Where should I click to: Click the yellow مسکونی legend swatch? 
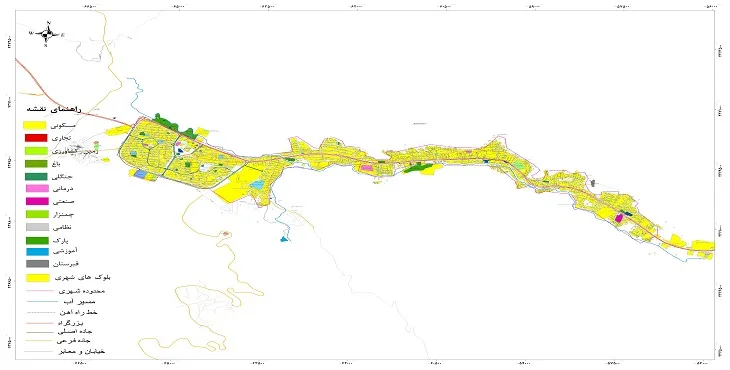click(x=35, y=125)
